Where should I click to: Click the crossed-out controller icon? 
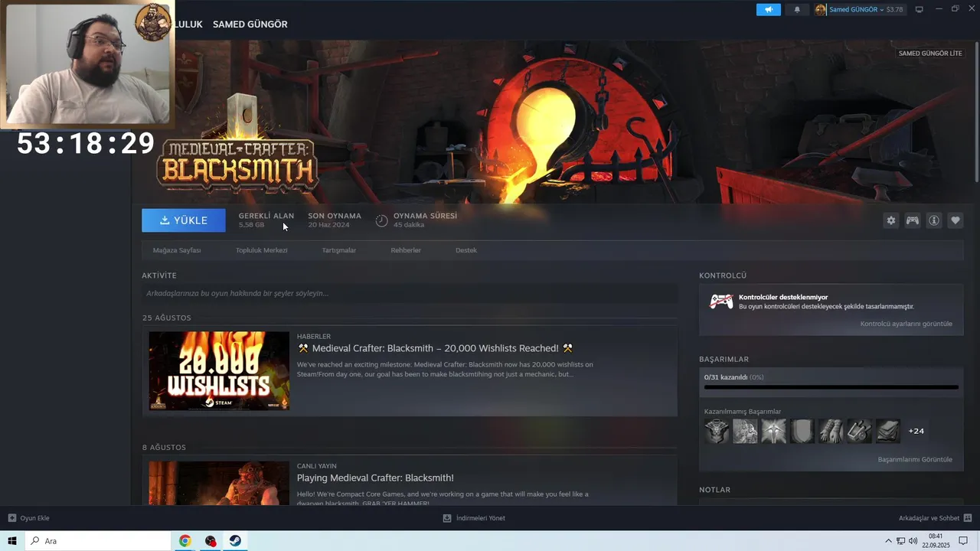[721, 302]
